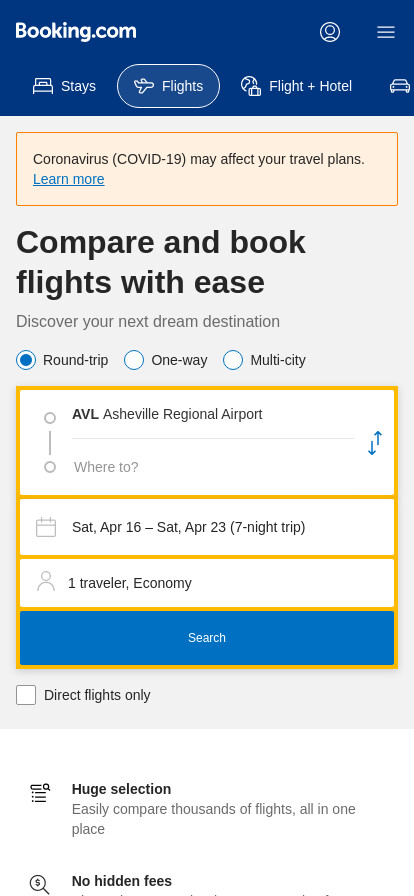
Task: Open the travel dates picker
Action: coord(207,527)
